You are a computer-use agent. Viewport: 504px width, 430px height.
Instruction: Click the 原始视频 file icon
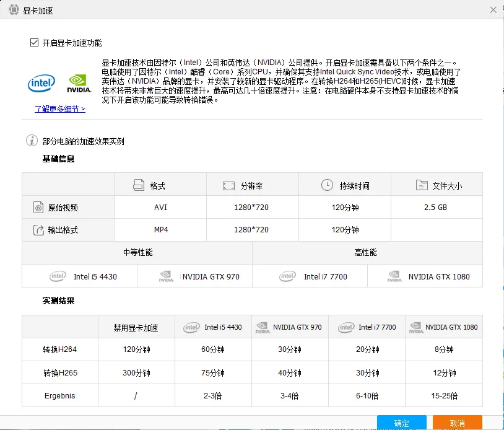click(38, 208)
